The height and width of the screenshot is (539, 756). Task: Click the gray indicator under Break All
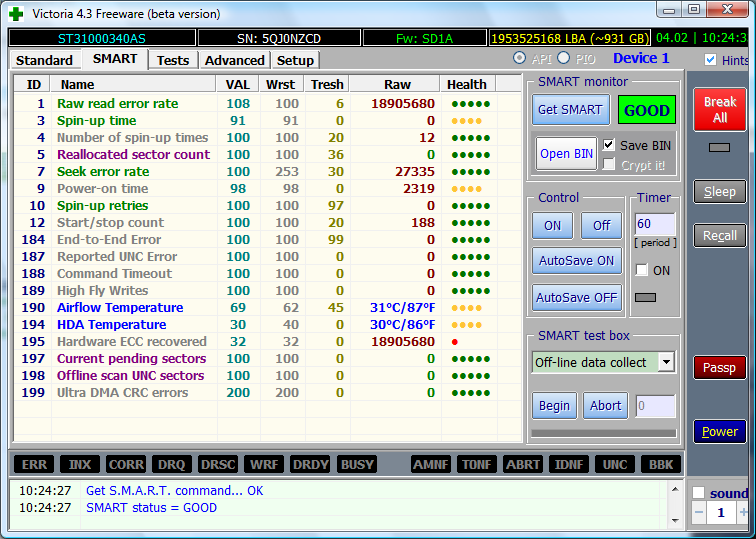719,148
